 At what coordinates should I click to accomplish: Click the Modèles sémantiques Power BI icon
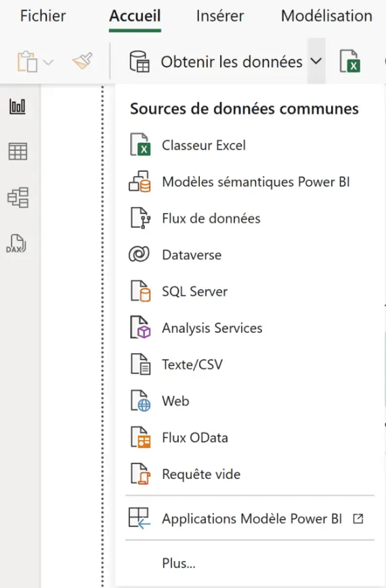click(x=140, y=181)
